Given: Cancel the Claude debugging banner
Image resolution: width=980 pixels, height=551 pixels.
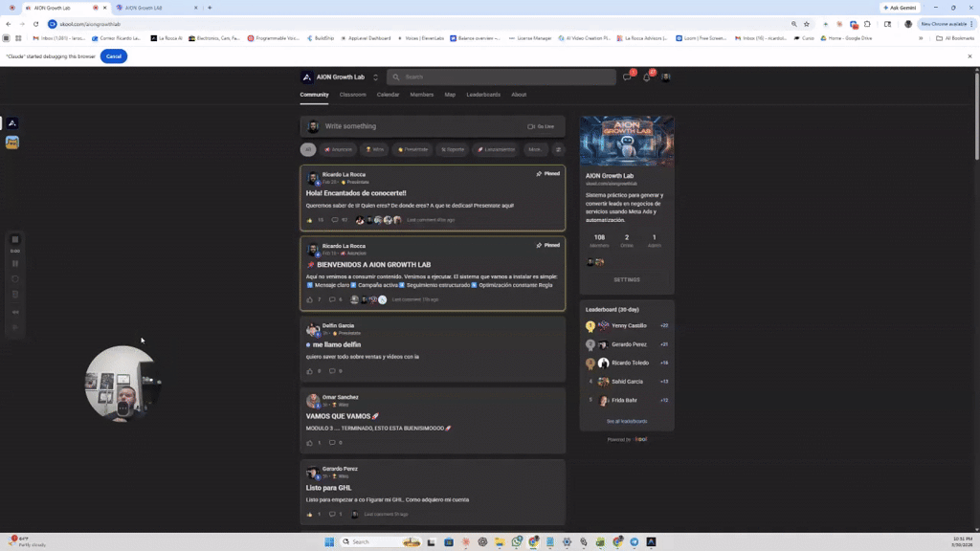Looking at the screenshot, I should click(x=114, y=56).
